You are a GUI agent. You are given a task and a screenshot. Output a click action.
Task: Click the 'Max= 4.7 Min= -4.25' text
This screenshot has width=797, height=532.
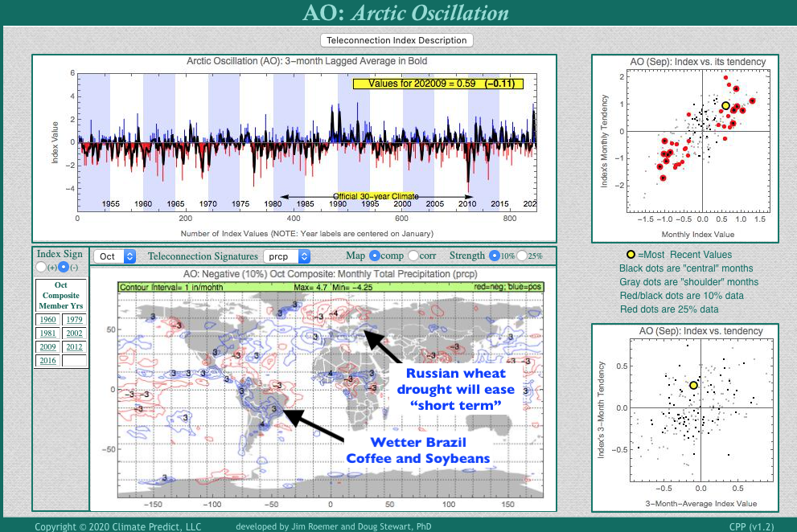pos(333,287)
